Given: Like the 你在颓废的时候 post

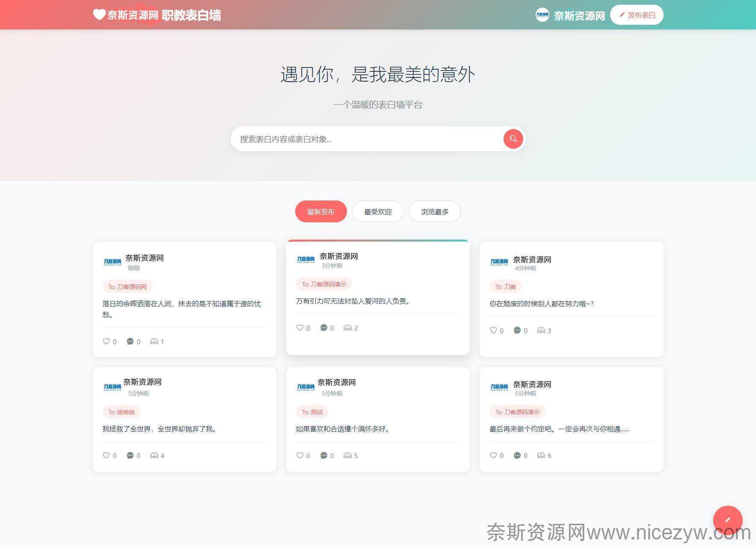Looking at the screenshot, I should (x=493, y=330).
